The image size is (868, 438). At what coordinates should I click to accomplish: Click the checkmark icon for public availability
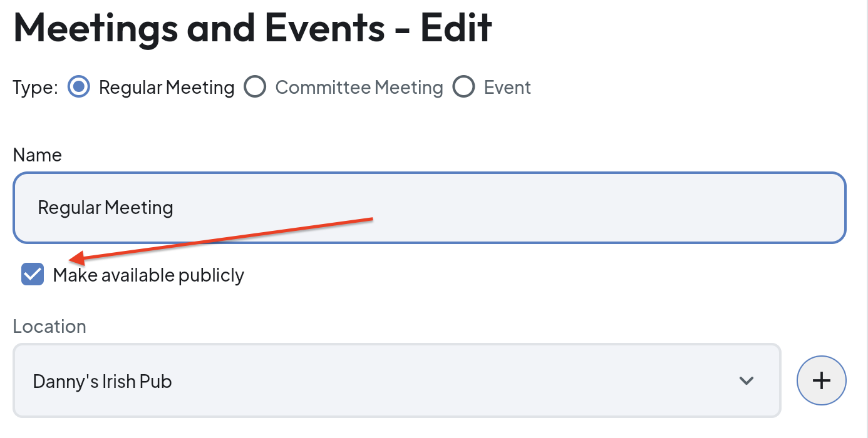(33, 274)
